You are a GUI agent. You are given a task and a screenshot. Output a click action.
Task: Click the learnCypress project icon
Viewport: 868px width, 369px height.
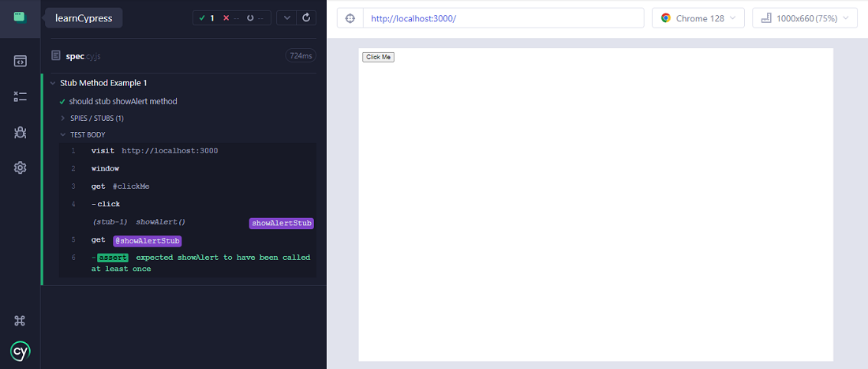tap(20, 17)
